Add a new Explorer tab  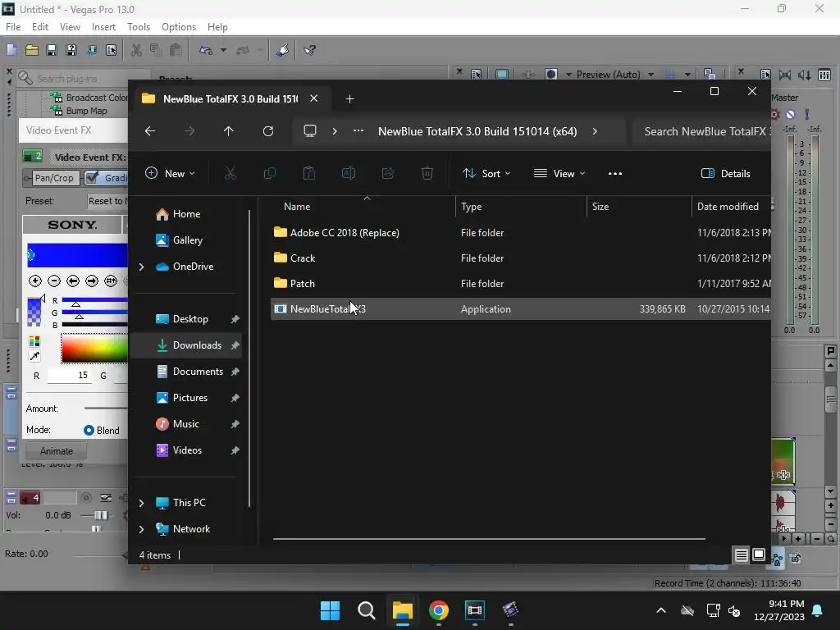pyautogui.click(x=349, y=99)
